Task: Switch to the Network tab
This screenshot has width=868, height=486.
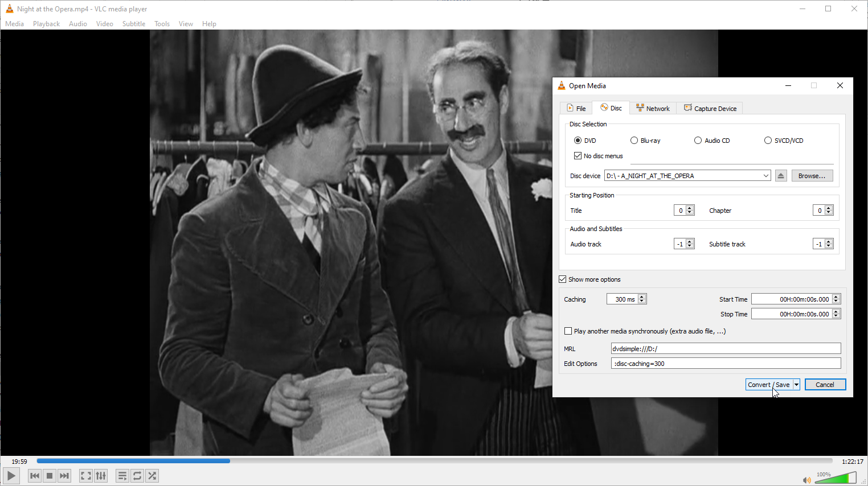Action: click(653, 108)
